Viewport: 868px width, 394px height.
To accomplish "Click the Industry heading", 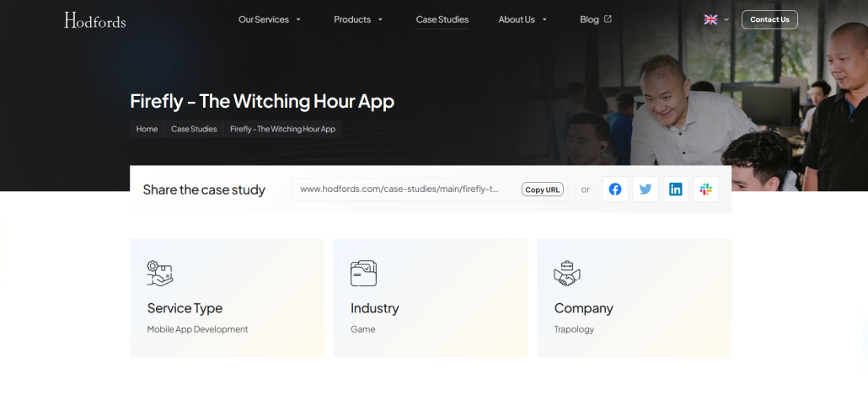I will click(374, 308).
